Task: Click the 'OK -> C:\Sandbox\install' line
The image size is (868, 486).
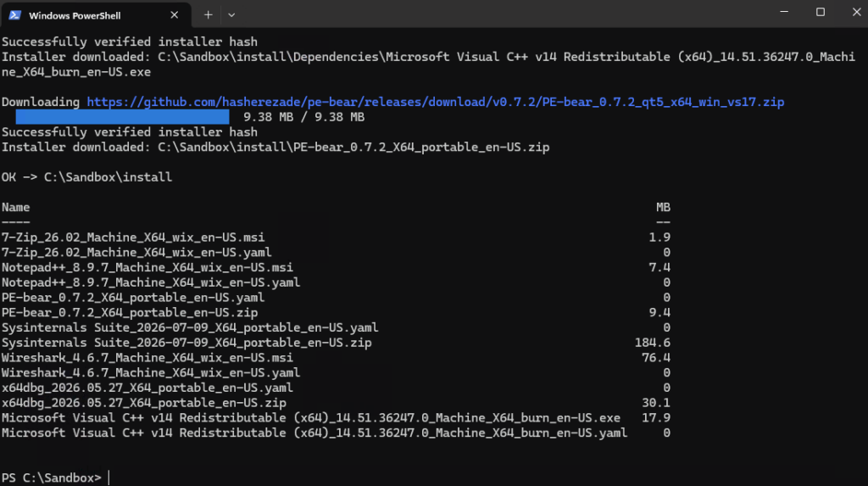Action: [x=87, y=177]
